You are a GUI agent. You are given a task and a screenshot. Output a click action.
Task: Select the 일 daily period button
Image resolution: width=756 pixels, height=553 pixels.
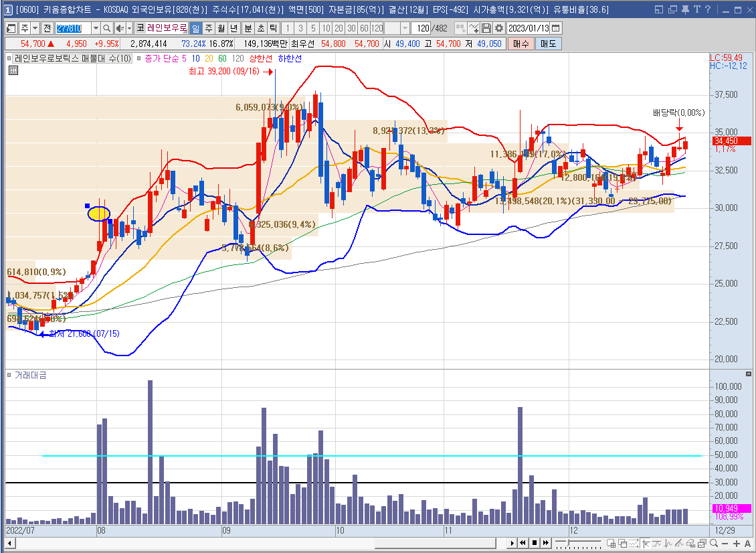click(x=195, y=29)
